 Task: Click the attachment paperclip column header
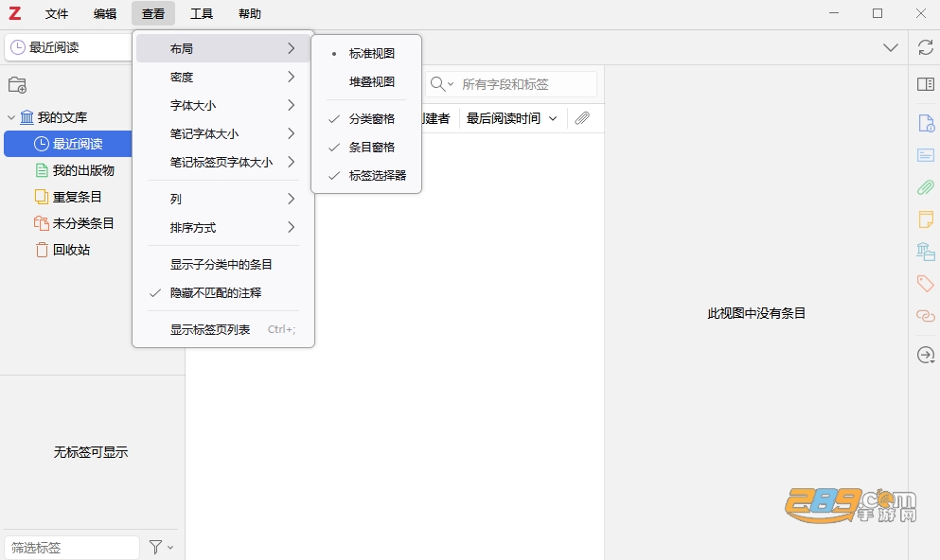pyautogui.click(x=582, y=118)
